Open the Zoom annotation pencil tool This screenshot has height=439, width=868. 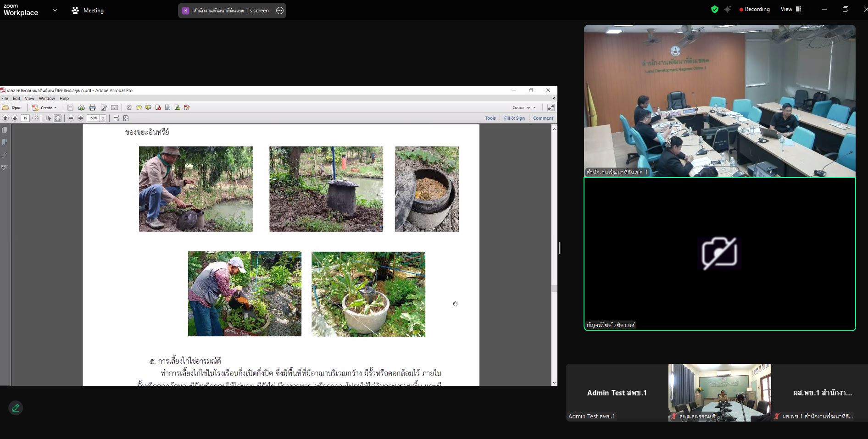pyautogui.click(x=16, y=408)
